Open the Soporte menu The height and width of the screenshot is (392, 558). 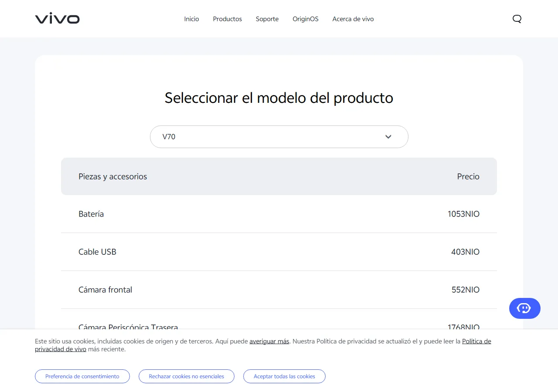(267, 19)
